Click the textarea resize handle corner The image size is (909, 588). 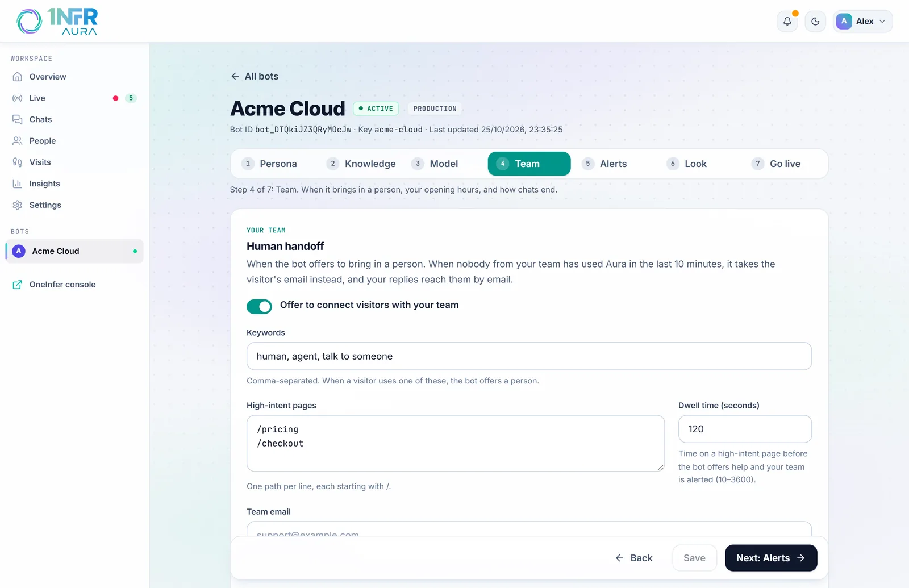[x=660, y=467]
